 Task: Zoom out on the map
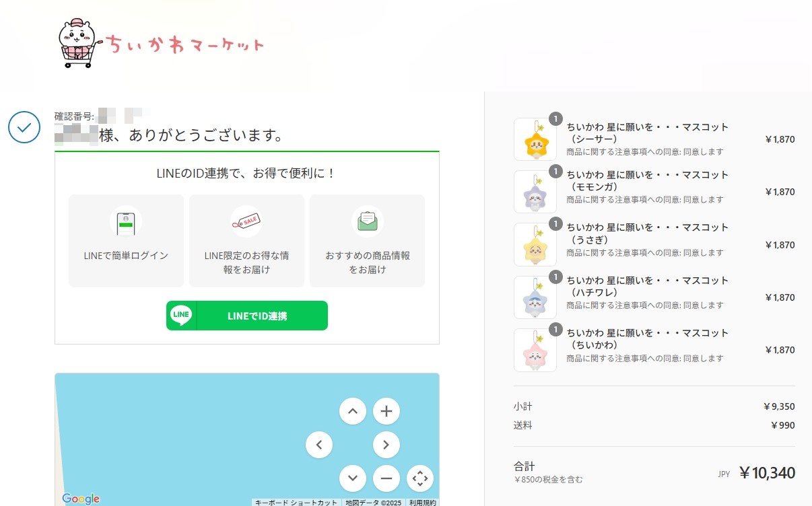pos(386,478)
